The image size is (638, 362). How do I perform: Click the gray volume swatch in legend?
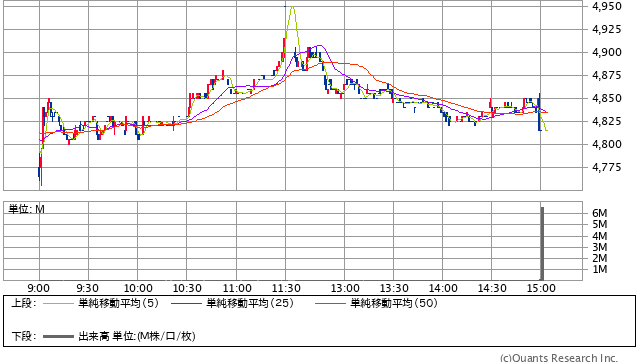(58, 336)
